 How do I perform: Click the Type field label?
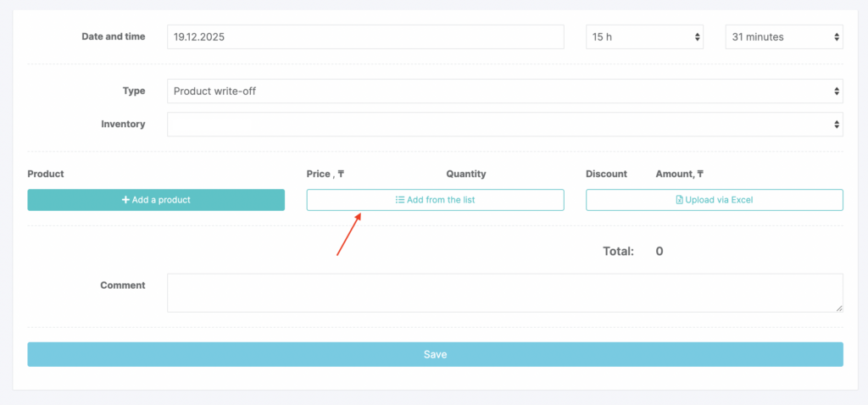(x=134, y=91)
